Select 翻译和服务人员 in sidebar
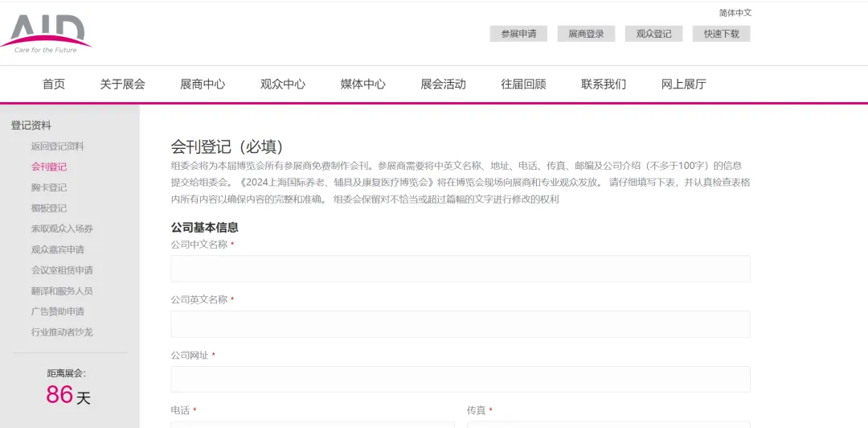This screenshot has height=428, width=868. [62, 291]
